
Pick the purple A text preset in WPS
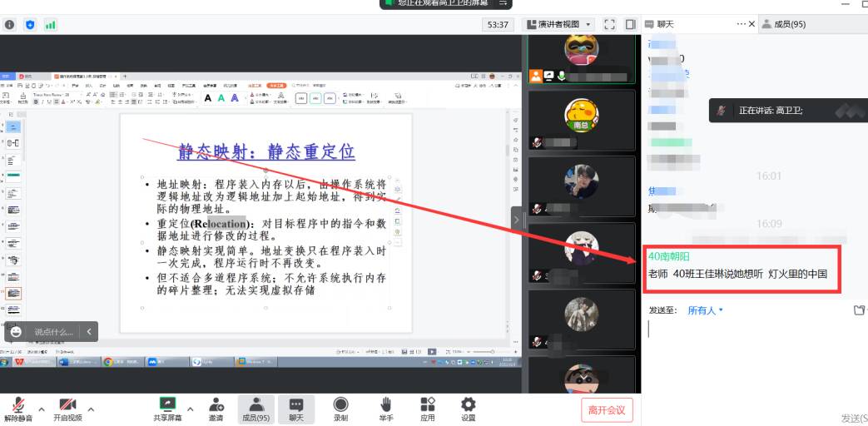pos(235,98)
